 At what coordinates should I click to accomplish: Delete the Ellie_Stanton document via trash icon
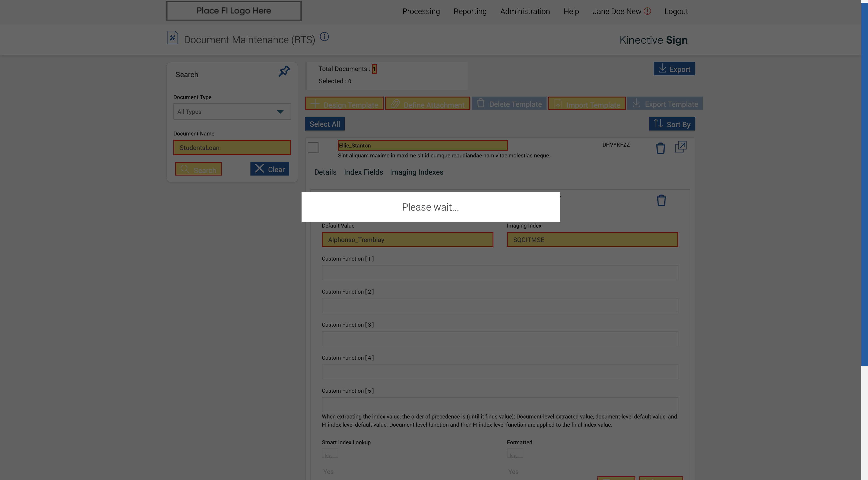pos(660,148)
